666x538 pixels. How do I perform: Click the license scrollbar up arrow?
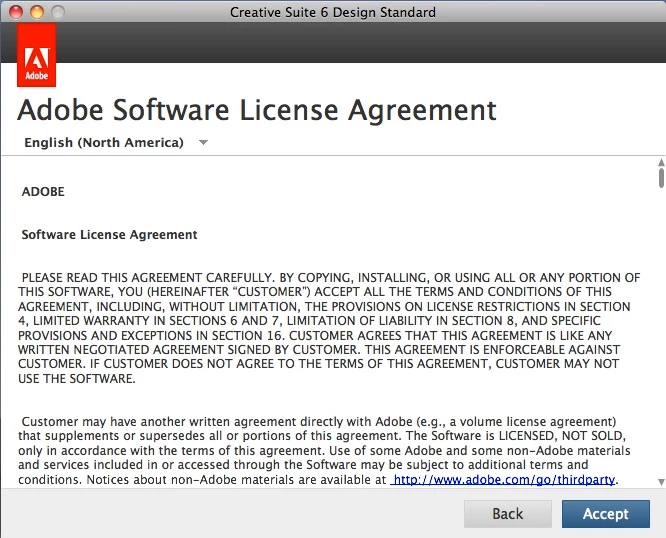(661, 163)
